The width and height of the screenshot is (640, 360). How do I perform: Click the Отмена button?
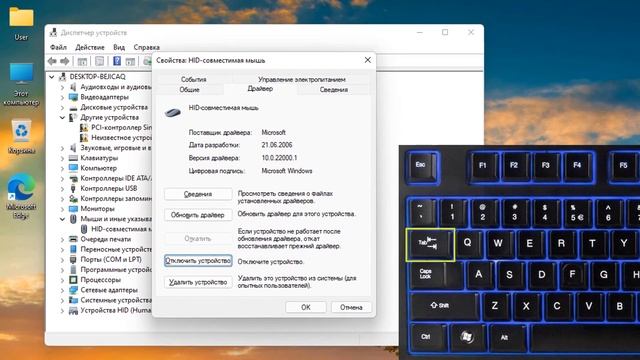pyautogui.click(x=351, y=307)
